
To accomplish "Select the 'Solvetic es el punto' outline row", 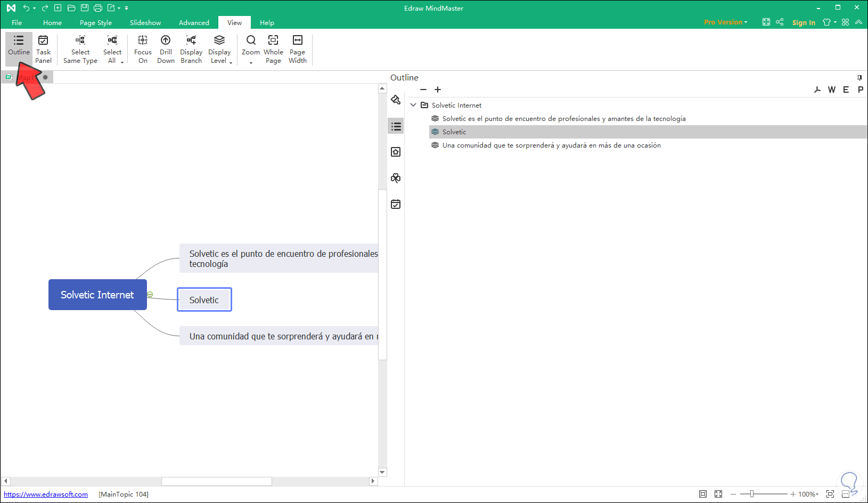I will [648, 119].
